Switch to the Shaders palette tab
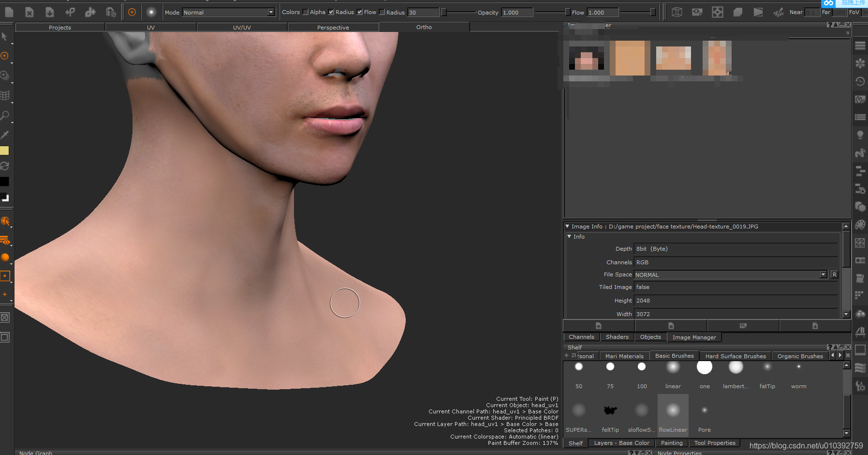 [617, 337]
